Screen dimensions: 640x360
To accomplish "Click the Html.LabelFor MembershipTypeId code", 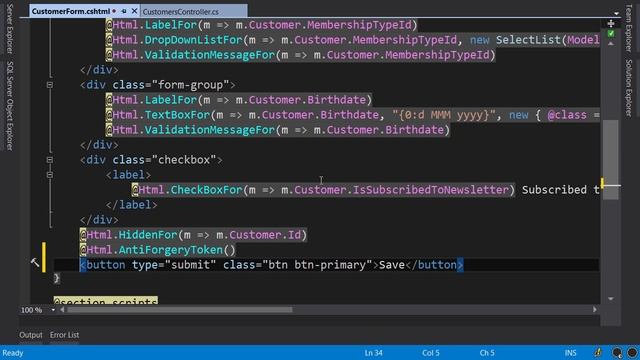I will tap(262, 25).
